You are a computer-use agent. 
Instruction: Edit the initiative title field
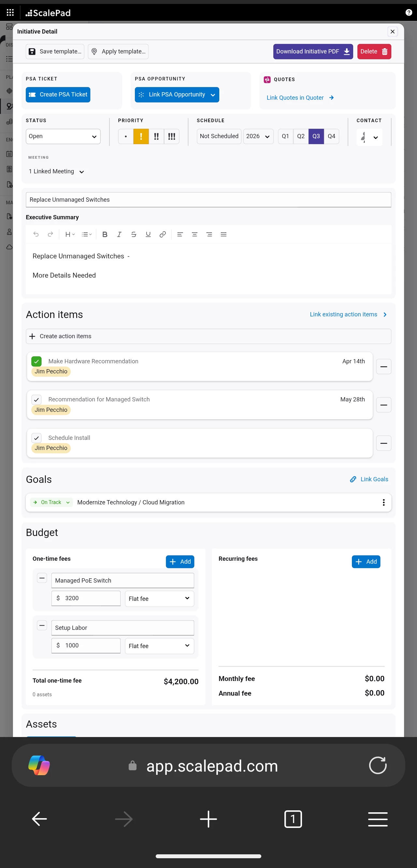tap(208, 200)
